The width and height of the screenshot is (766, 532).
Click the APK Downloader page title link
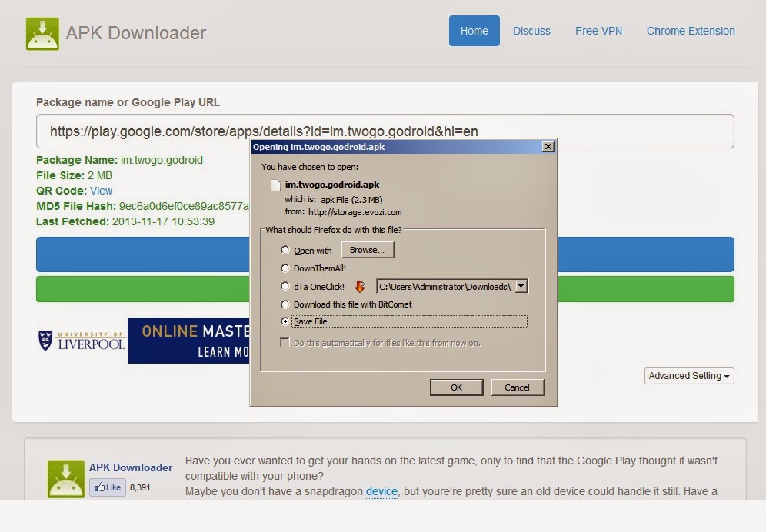coord(131,467)
